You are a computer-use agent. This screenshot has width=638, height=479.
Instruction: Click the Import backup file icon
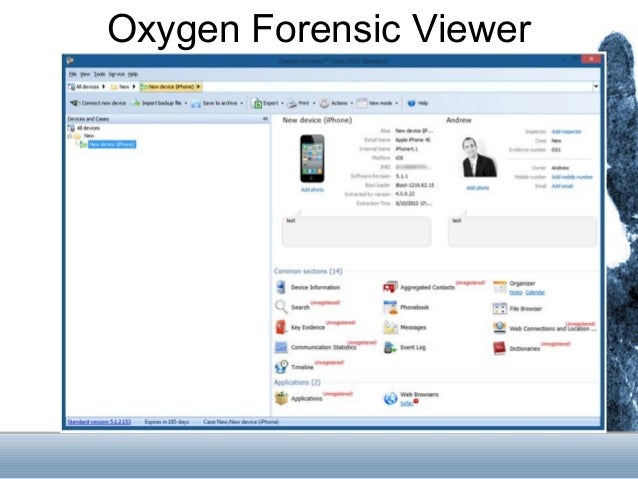click(135, 103)
